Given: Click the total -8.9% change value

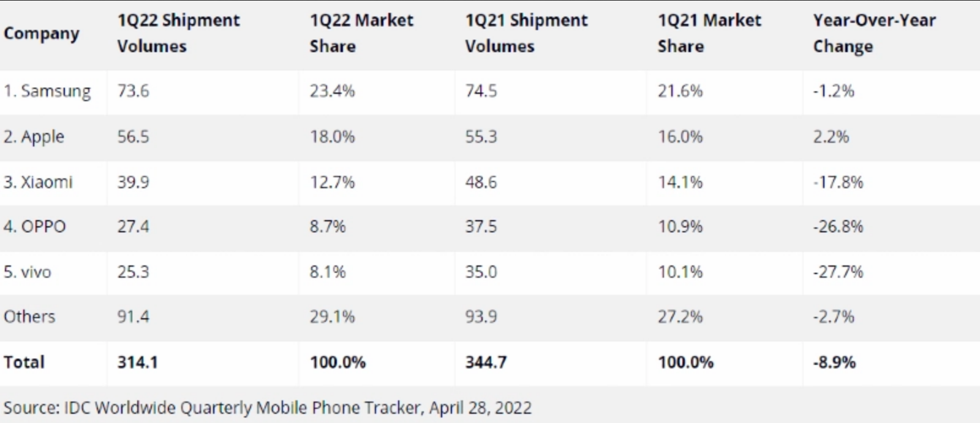Looking at the screenshot, I should point(834,362).
